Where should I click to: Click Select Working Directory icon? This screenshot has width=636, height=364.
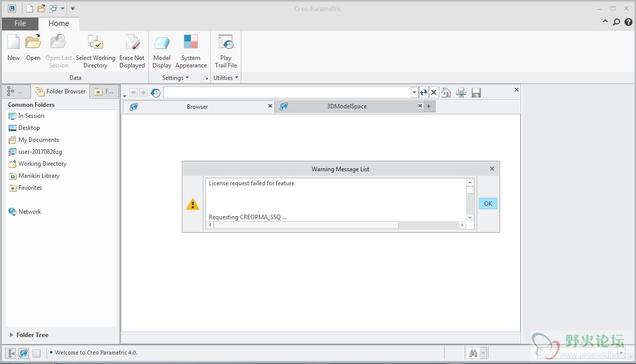point(95,51)
